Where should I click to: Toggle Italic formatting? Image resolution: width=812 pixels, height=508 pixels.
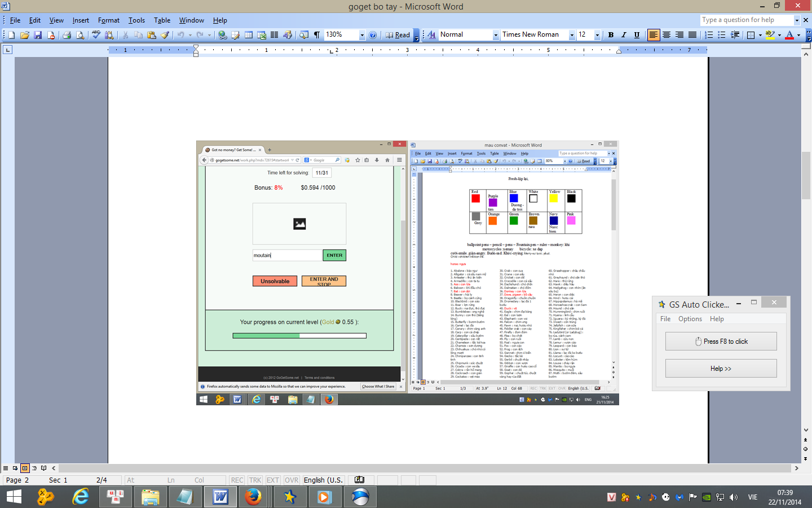624,35
